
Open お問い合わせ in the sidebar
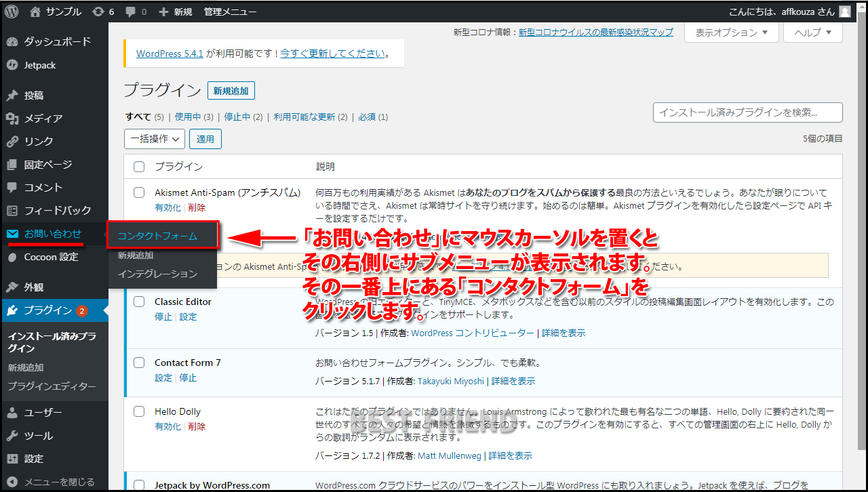pos(54,234)
